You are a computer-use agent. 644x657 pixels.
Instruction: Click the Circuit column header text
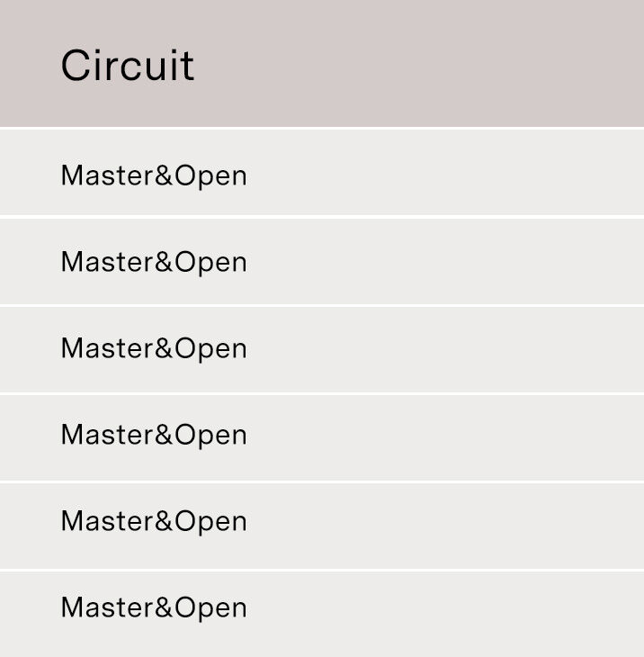pos(128,66)
